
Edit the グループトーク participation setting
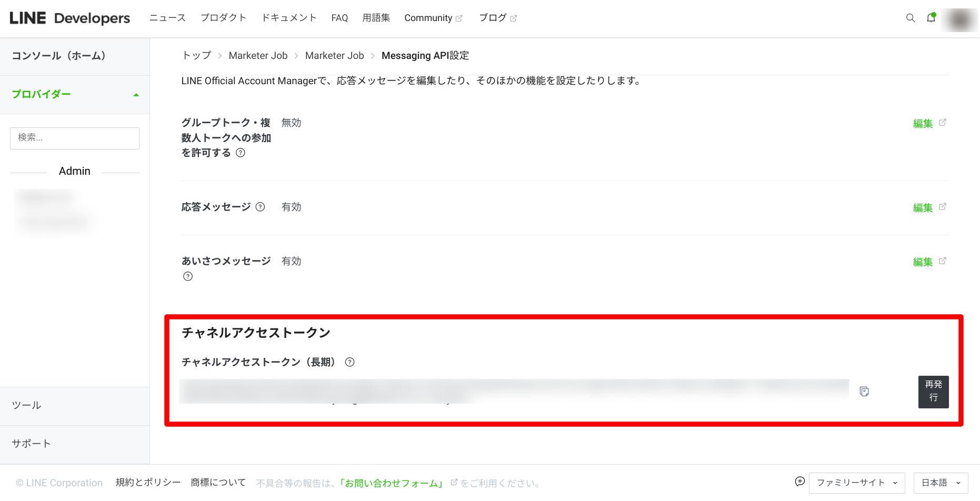click(923, 123)
